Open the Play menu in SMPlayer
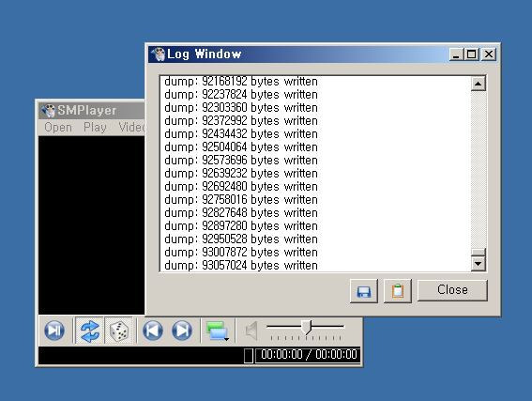This screenshot has height=401, width=532. point(95,128)
